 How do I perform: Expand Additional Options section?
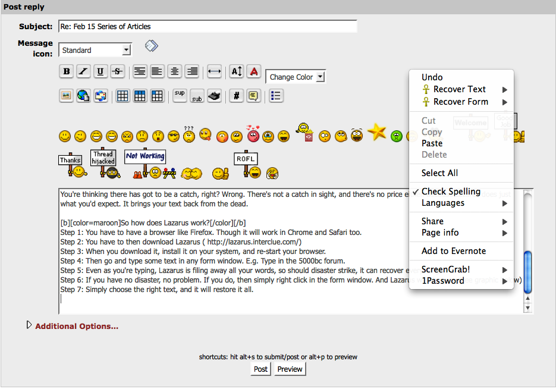29,325
